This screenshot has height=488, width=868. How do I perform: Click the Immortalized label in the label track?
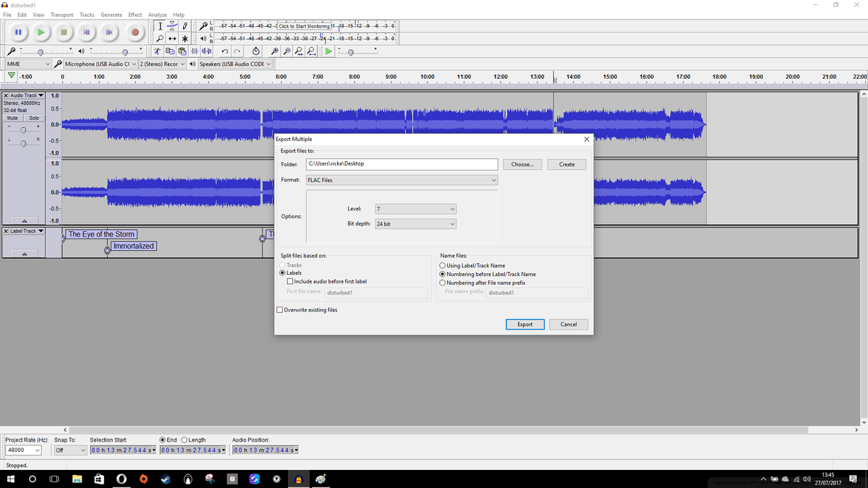133,246
